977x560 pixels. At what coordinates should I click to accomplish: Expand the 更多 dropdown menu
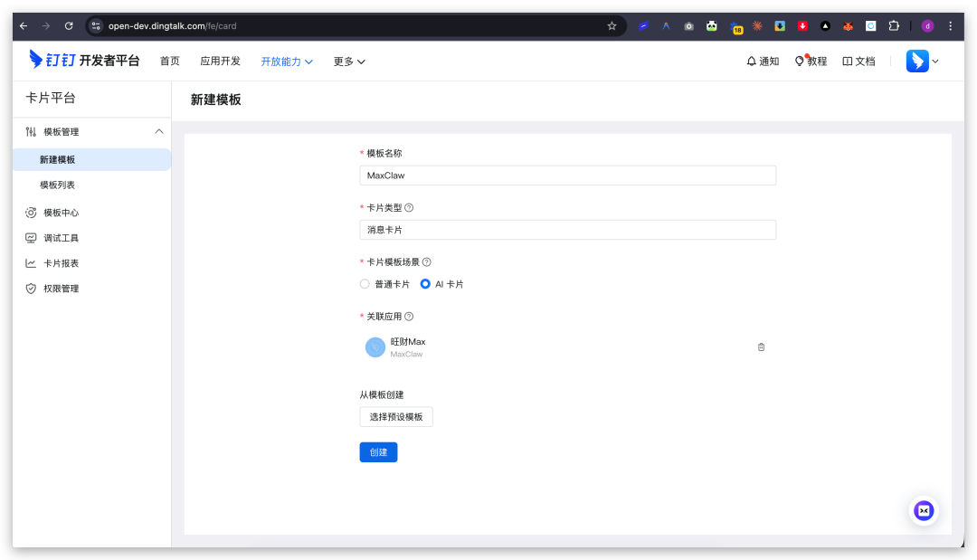tap(348, 62)
